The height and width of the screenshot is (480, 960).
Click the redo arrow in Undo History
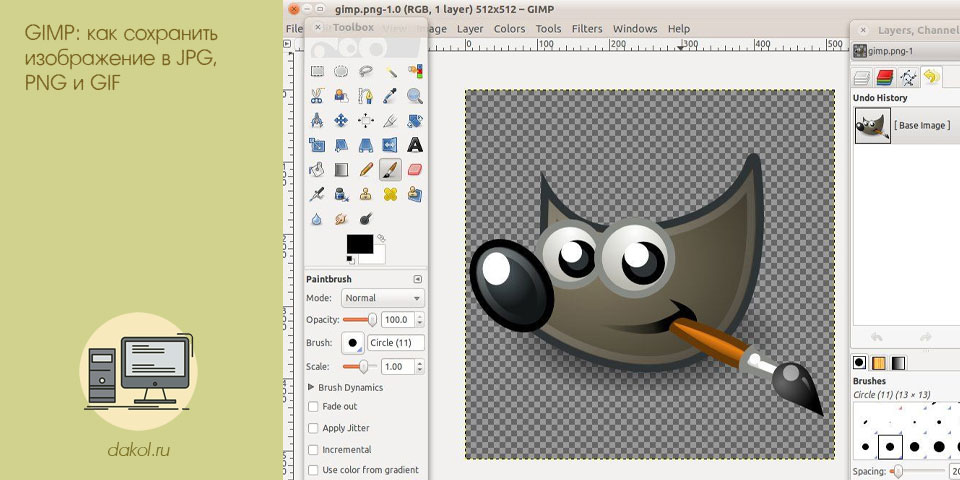926,337
